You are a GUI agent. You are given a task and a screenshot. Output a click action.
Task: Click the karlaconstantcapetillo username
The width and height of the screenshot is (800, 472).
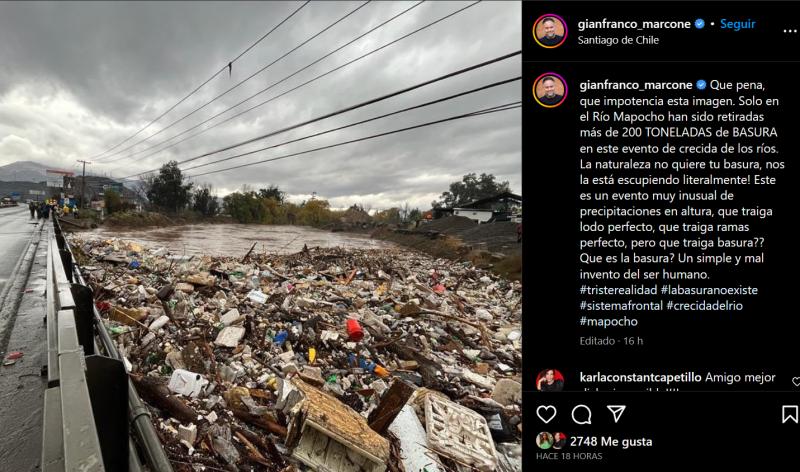[x=640, y=377]
